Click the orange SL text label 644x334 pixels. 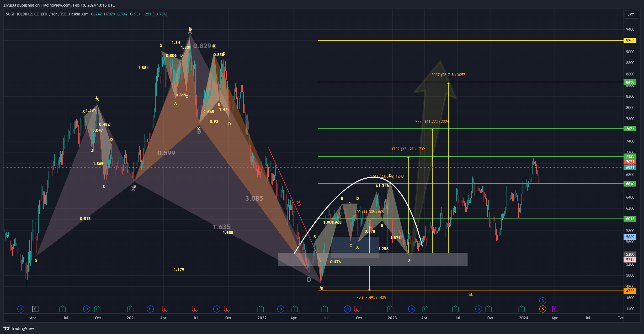click(471, 294)
